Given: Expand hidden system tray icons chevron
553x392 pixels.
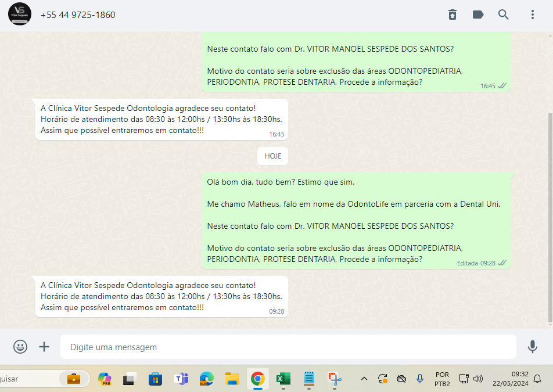Looking at the screenshot, I should tap(364, 379).
